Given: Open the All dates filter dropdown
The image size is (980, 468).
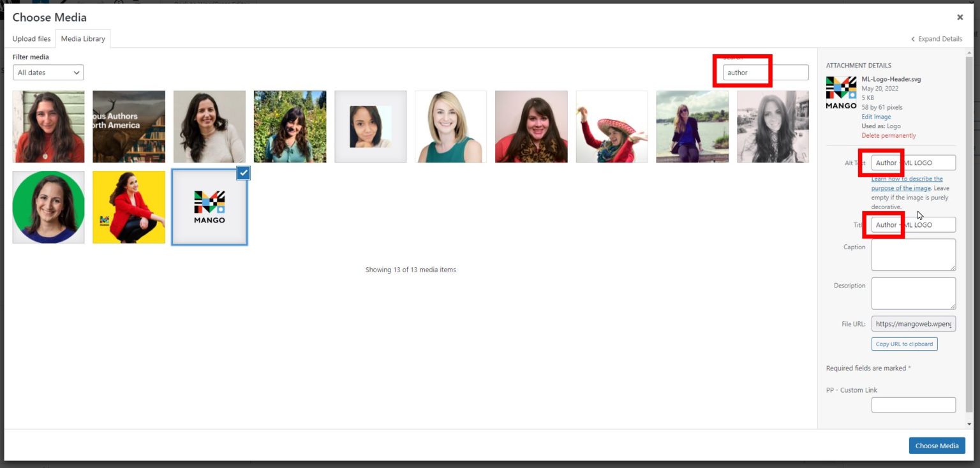Looking at the screenshot, I should coord(48,73).
